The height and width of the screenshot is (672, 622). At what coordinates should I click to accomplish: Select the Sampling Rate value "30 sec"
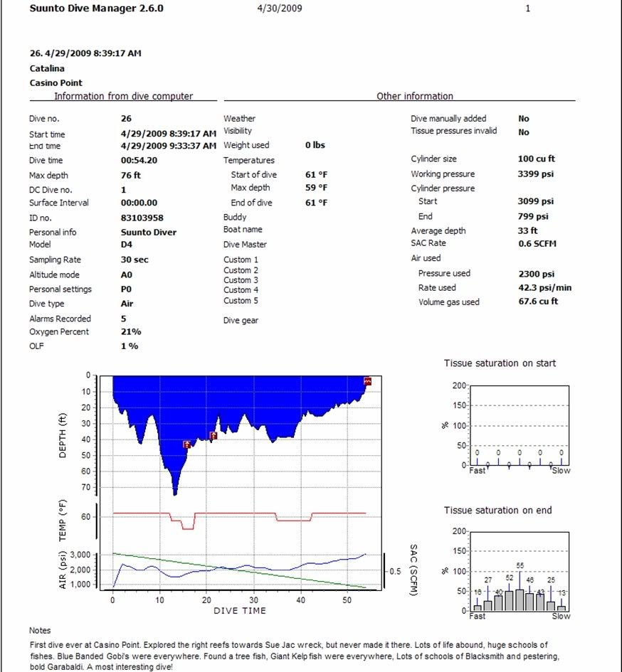(x=135, y=260)
